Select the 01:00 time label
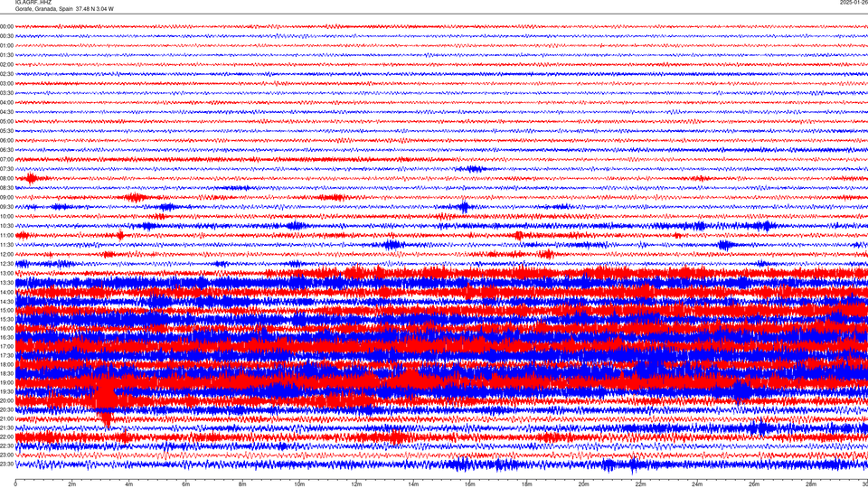 [6, 45]
